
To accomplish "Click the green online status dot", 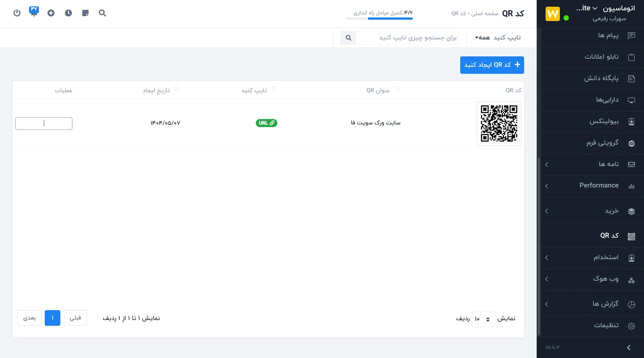I will point(566,18).
